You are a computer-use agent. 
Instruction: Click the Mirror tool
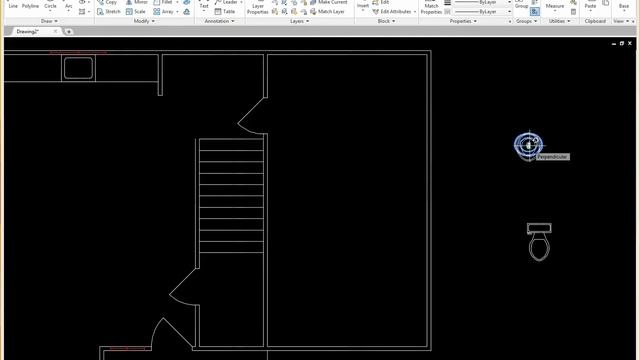pyautogui.click(x=137, y=2)
